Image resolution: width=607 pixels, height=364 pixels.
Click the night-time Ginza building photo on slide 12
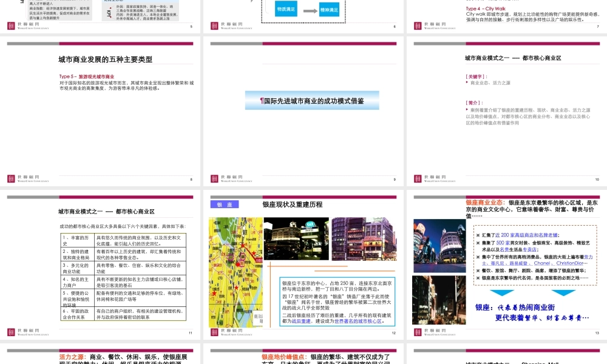tap(296, 238)
